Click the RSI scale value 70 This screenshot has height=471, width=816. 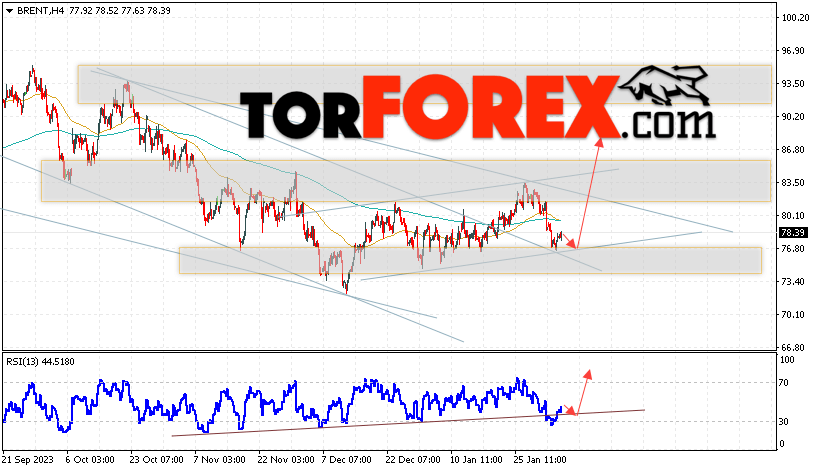pyautogui.click(x=784, y=383)
